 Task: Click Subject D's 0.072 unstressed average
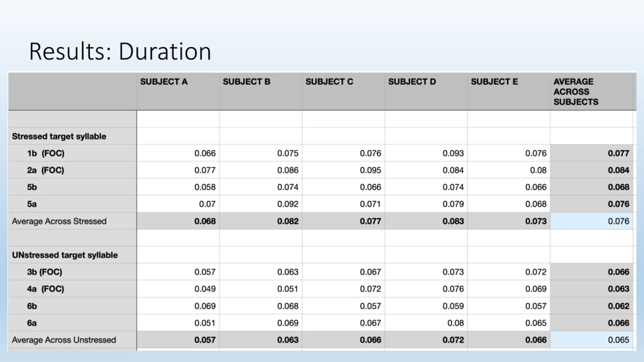pos(453,340)
